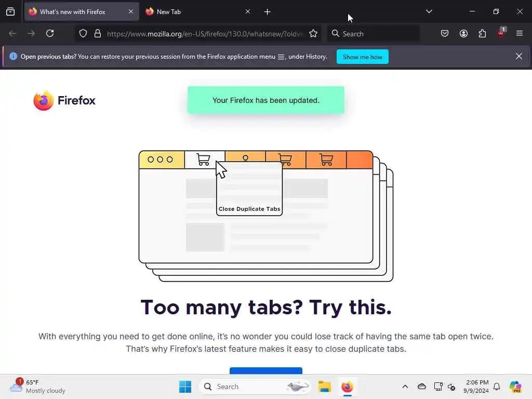Screen dimensions: 532x399
Task: Open Firefox account icon
Action: [463, 34]
